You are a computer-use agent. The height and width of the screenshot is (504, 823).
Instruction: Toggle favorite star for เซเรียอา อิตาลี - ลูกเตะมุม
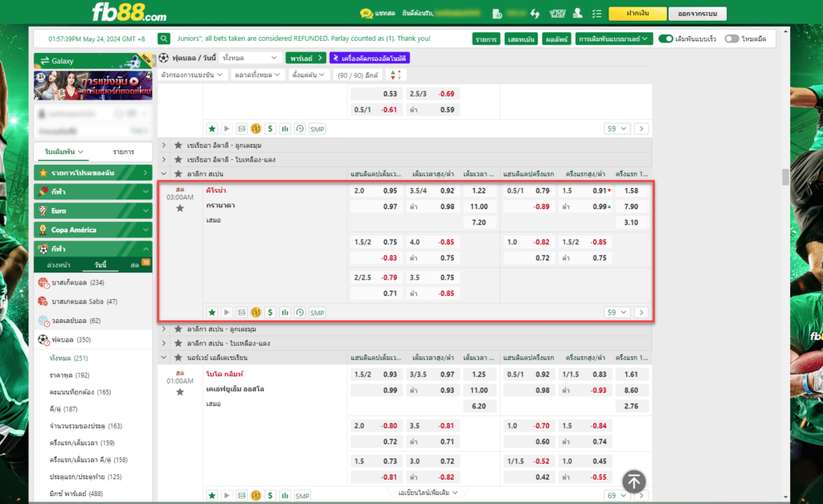pyautogui.click(x=178, y=145)
